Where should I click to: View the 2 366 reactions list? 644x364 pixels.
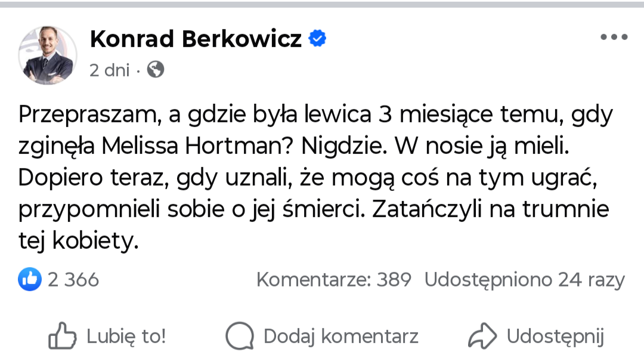click(x=73, y=279)
